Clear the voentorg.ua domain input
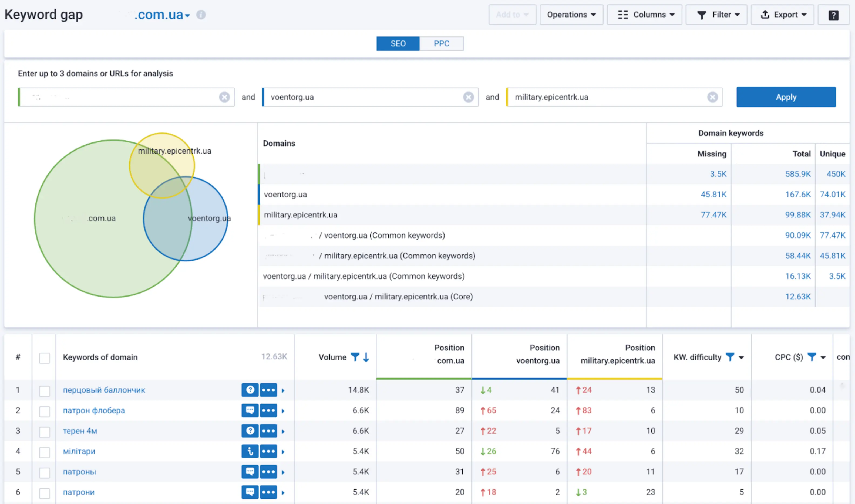855x504 pixels. click(x=469, y=97)
